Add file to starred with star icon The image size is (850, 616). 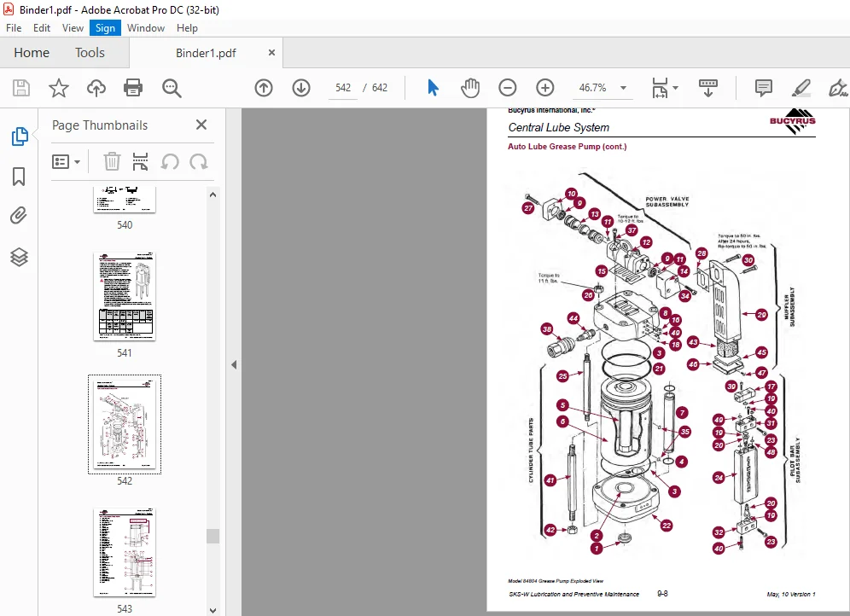click(x=59, y=88)
